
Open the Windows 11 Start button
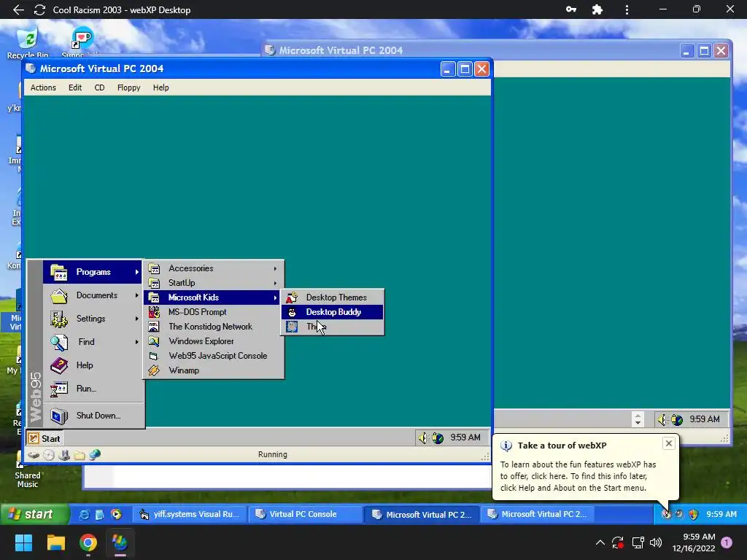pyautogui.click(x=23, y=542)
